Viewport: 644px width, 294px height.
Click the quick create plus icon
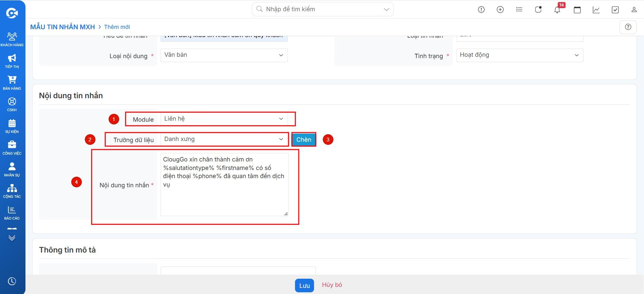[x=500, y=10]
